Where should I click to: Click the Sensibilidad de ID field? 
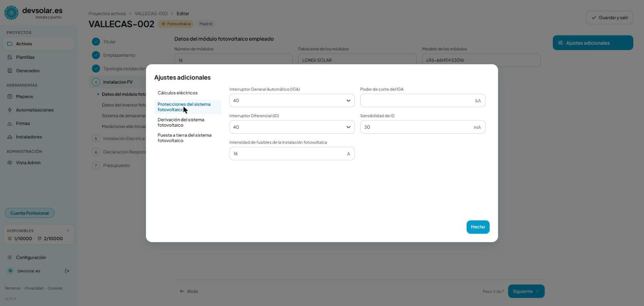[x=423, y=127]
